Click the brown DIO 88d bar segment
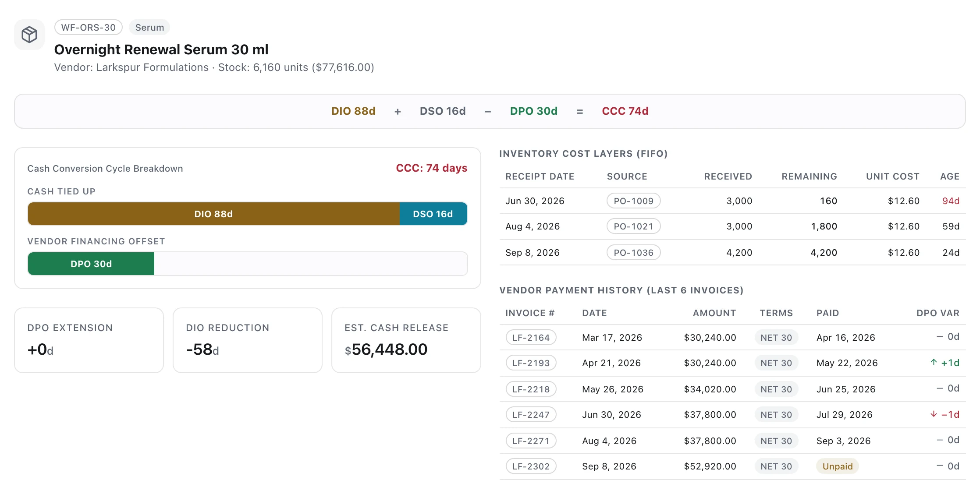The height and width of the screenshot is (494, 980). pos(214,214)
